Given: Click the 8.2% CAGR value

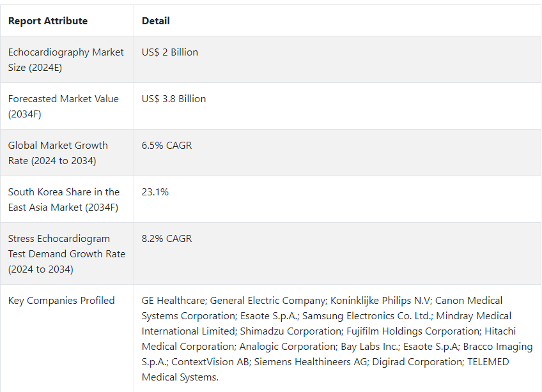Looking at the screenshot, I should (x=167, y=239).
